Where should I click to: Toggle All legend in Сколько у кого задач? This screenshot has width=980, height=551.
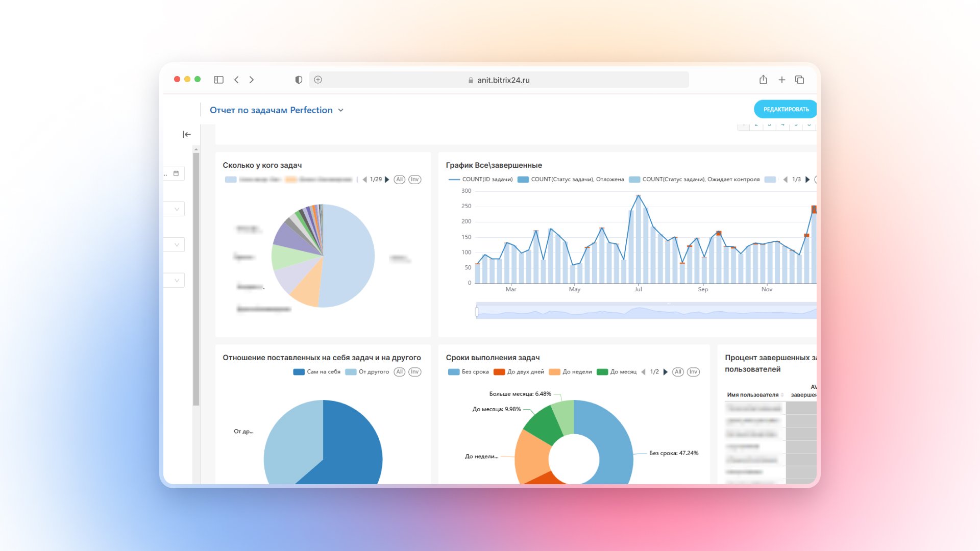(x=400, y=180)
